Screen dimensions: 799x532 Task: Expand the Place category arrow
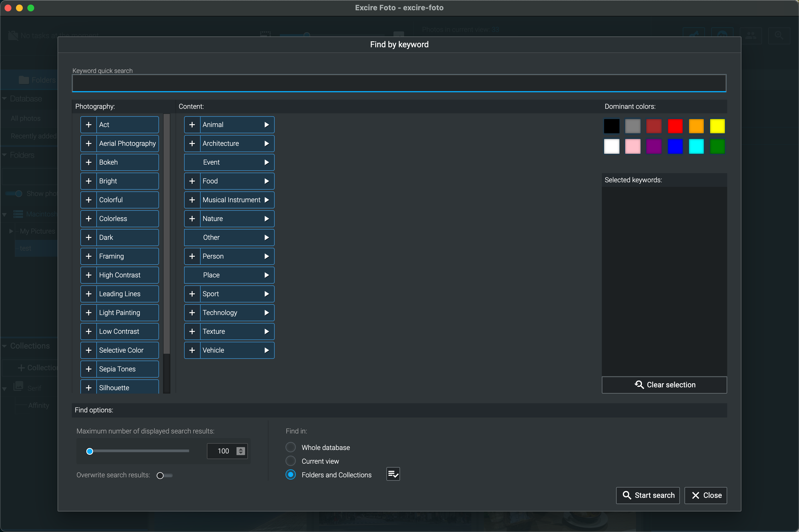pos(266,275)
